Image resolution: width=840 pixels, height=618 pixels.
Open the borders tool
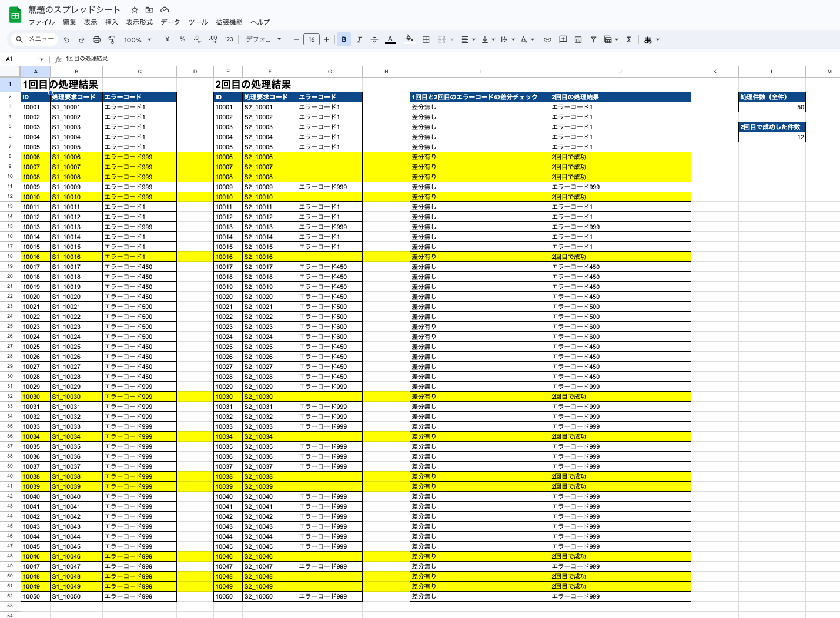[426, 39]
